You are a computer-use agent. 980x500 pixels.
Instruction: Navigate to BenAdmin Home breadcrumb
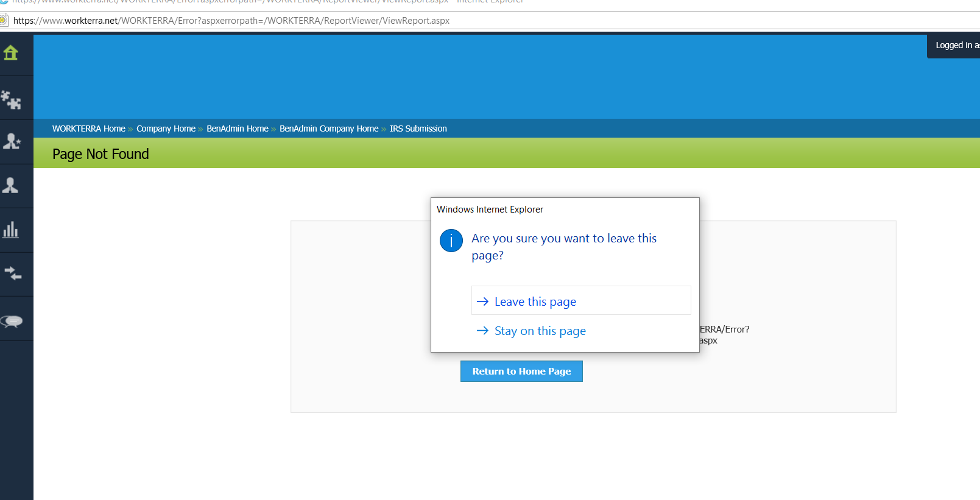coord(237,129)
